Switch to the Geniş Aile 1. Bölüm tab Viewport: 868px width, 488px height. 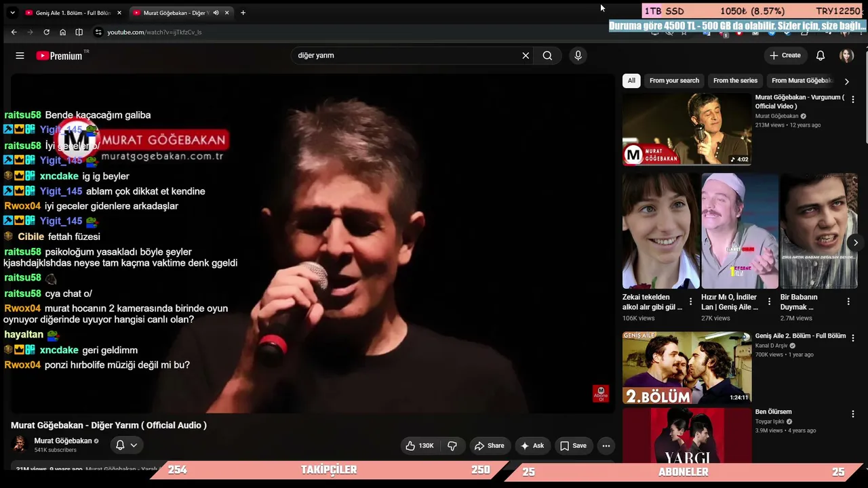[73, 13]
